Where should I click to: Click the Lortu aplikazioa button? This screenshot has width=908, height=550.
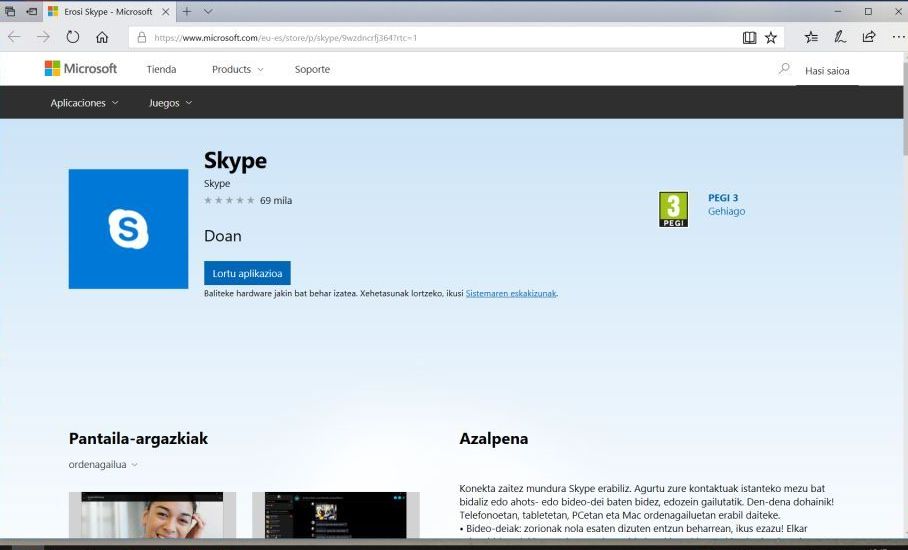247,273
